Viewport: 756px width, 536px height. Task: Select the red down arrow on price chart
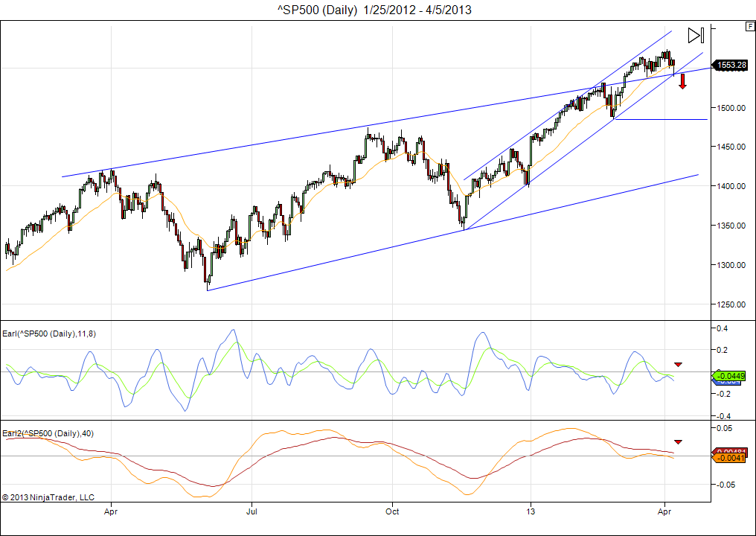click(682, 81)
